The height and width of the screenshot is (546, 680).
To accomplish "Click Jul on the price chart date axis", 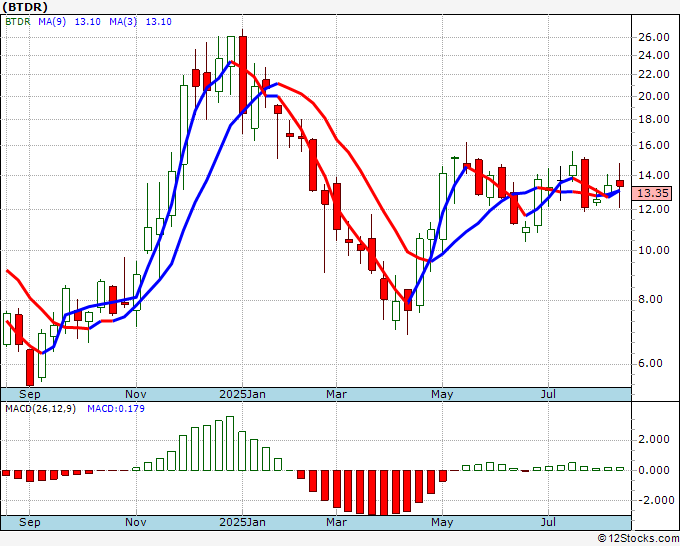I will (x=549, y=394).
